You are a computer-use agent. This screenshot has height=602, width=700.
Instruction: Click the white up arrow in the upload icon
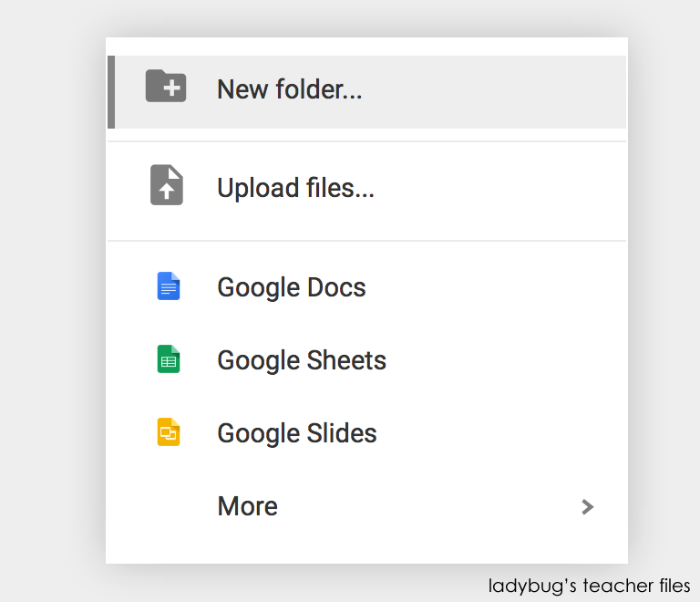click(167, 190)
